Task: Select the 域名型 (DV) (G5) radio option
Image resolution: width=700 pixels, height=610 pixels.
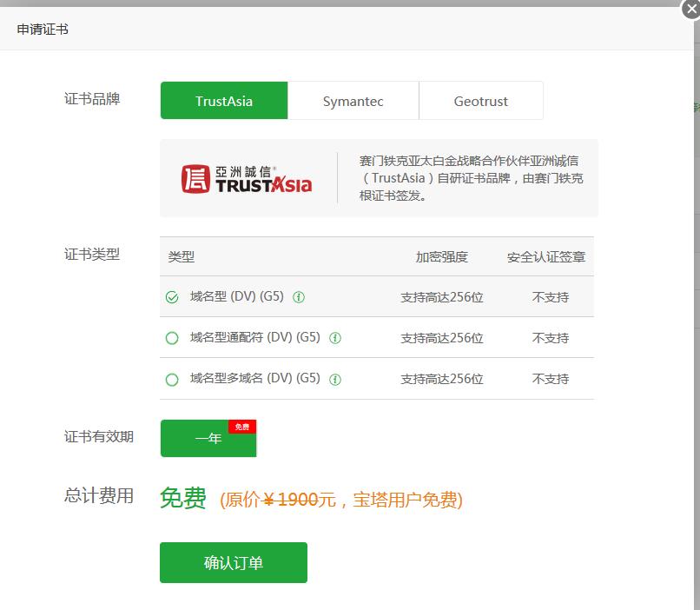Action: tap(172, 297)
